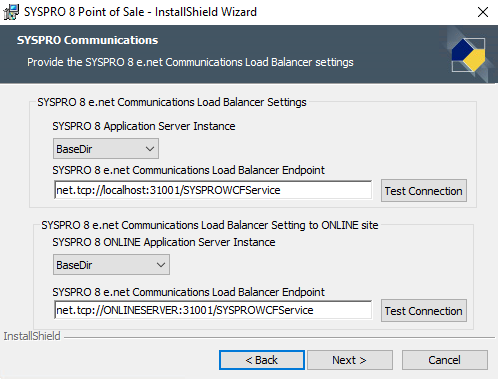This screenshot has height=379, width=498.
Task: Click the installer icon in the title bar
Action: [x=11, y=12]
